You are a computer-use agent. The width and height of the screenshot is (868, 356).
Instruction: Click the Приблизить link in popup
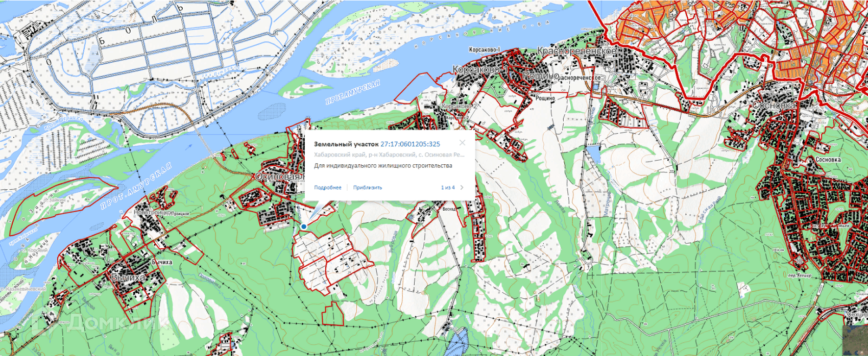[368, 188]
